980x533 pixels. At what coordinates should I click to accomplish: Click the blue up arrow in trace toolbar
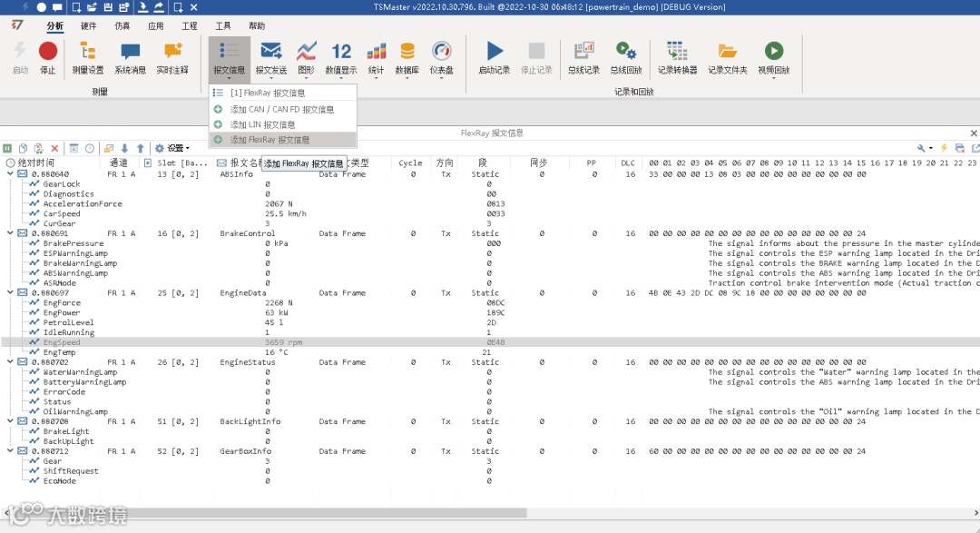(140, 148)
